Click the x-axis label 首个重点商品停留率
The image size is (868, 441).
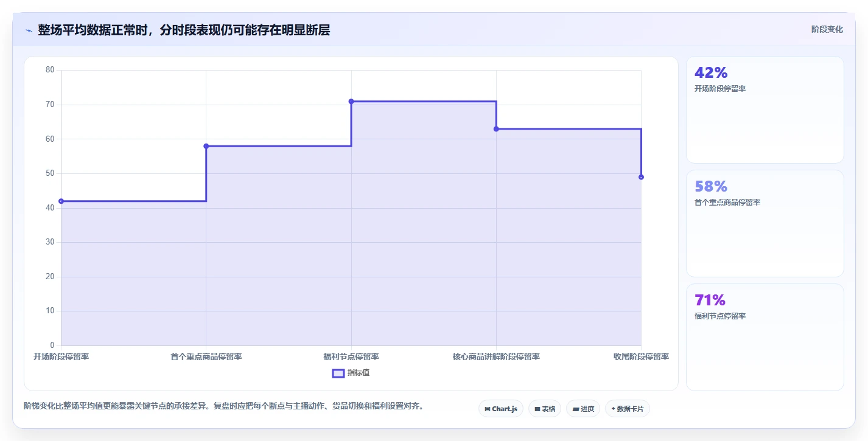[x=206, y=356]
